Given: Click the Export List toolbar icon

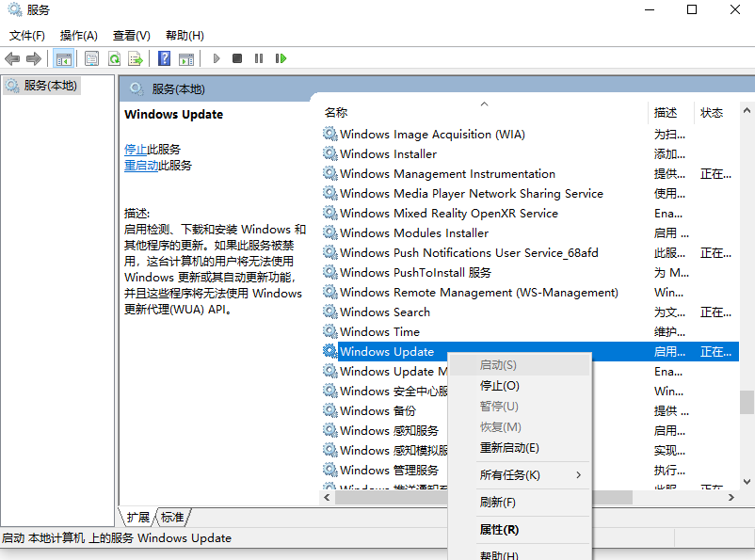Looking at the screenshot, I should pyautogui.click(x=136, y=58).
